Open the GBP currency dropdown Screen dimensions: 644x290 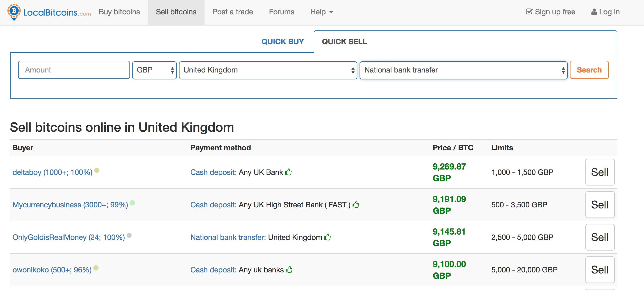[154, 70]
